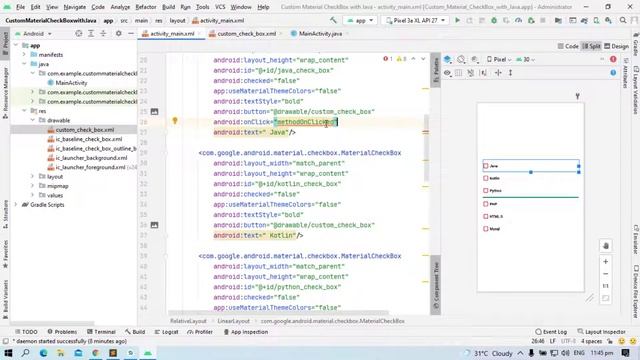
Task: Start debugging with the green bug icon
Action: [x=494, y=20]
